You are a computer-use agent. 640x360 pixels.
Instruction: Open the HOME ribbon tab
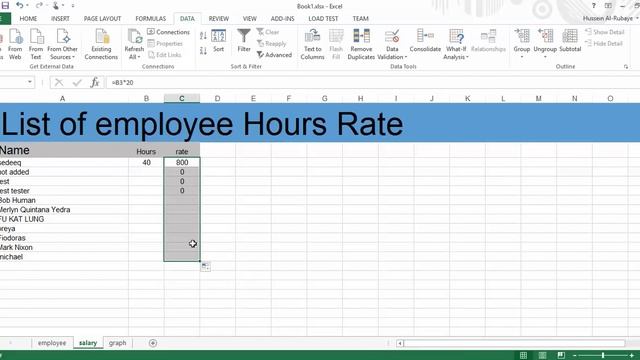tap(28, 18)
